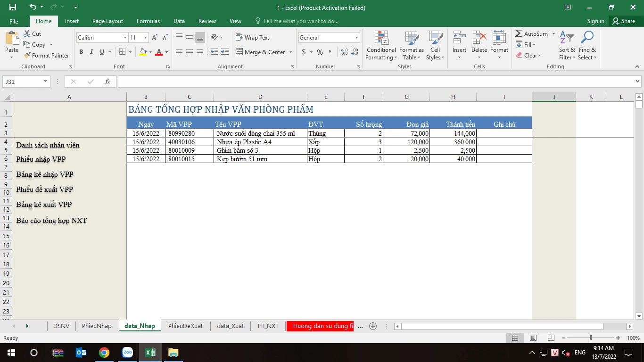
Task: Open the font name Calibri dropdown
Action: pyautogui.click(x=125, y=37)
